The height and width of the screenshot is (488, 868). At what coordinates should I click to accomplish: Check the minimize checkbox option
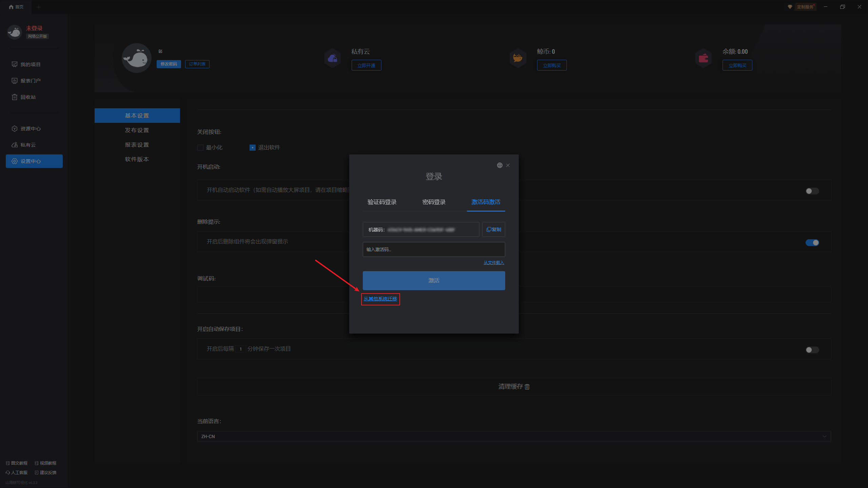point(200,148)
